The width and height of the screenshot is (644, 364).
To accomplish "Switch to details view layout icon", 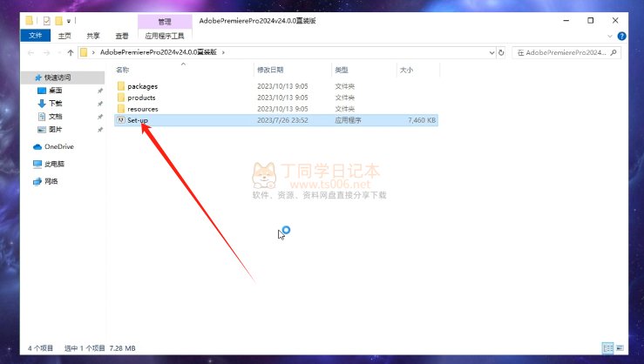I will coord(608,348).
